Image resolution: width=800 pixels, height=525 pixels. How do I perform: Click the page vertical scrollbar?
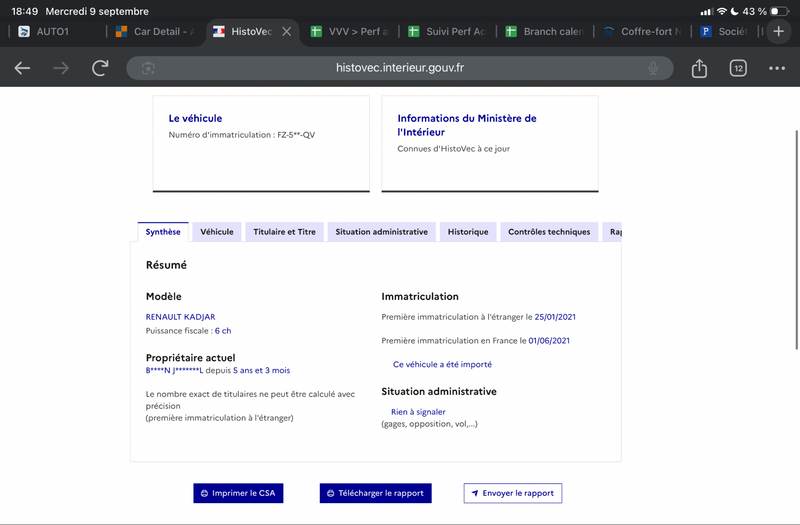(796, 240)
